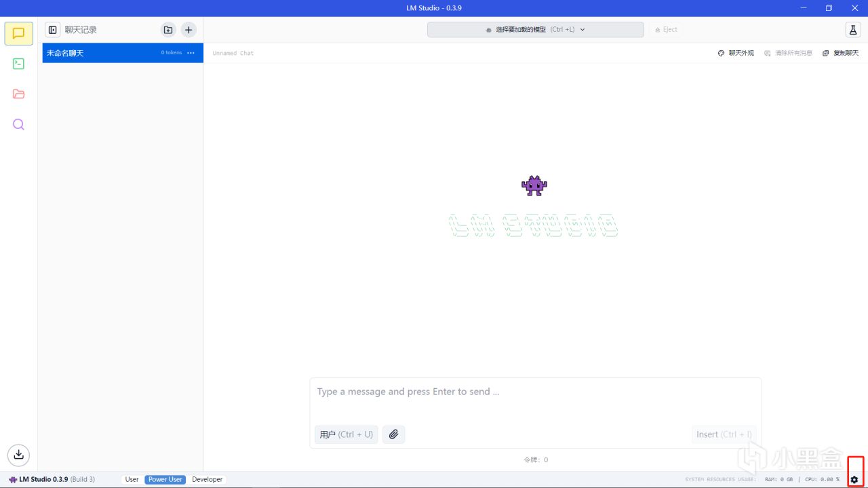Click the Eject model button
Image resolution: width=868 pixels, height=488 pixels.
666,30
